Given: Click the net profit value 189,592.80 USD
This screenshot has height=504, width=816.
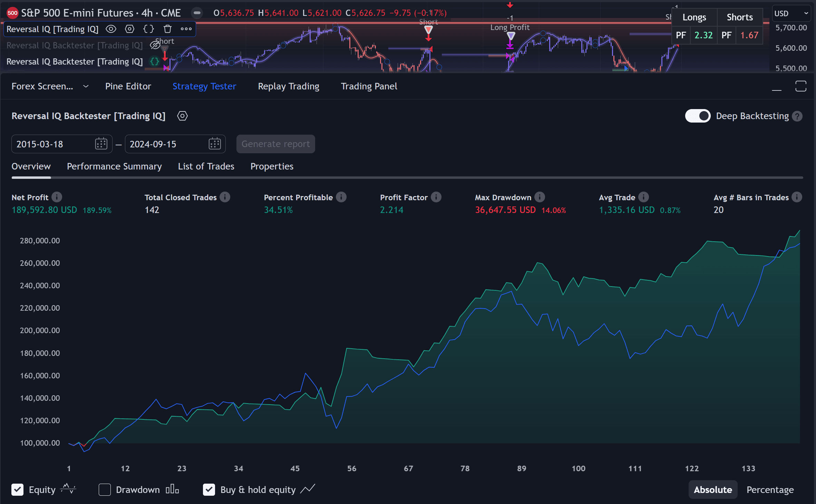Looking at the screenshot, I should pos(44,210).
